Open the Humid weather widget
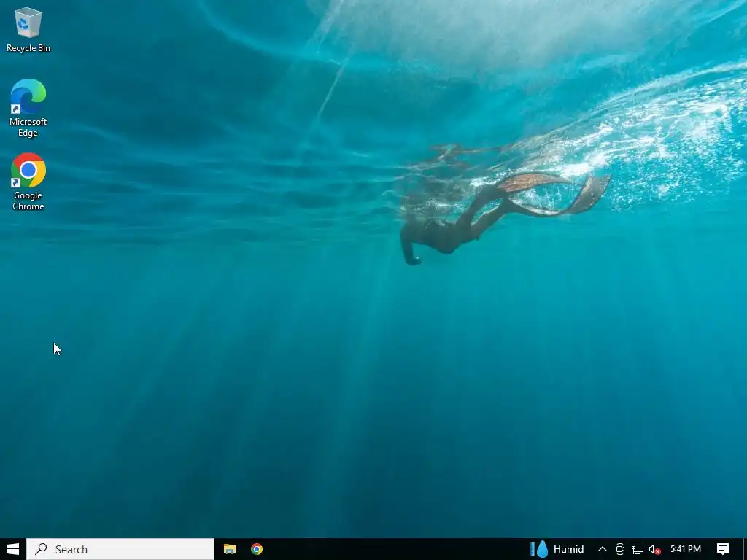Viewport: 747px width, 560px height. [557, 549]
